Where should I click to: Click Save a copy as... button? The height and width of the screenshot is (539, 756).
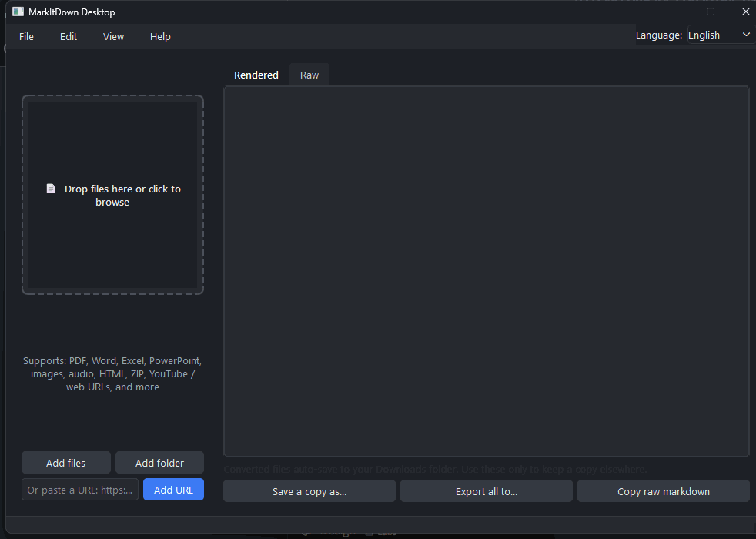[x=309, y=491]
